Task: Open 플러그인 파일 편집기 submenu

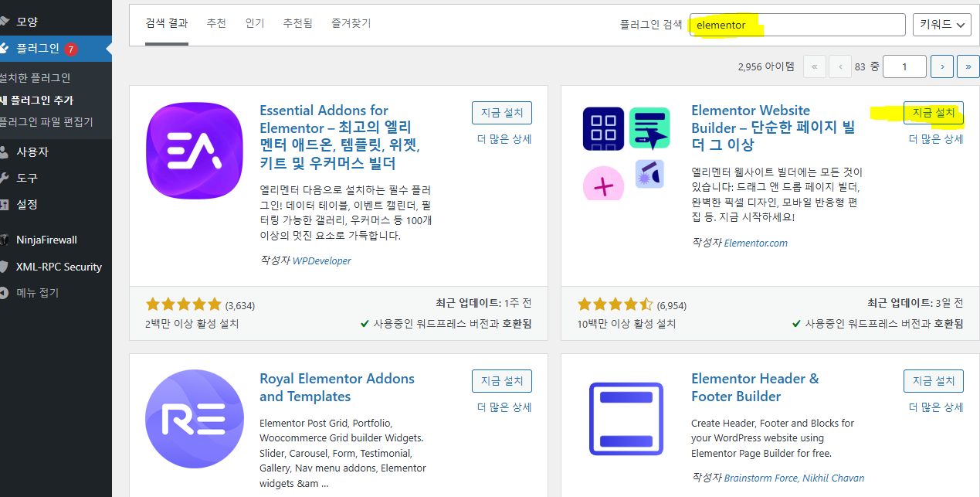Action: [x=46, y=122]
